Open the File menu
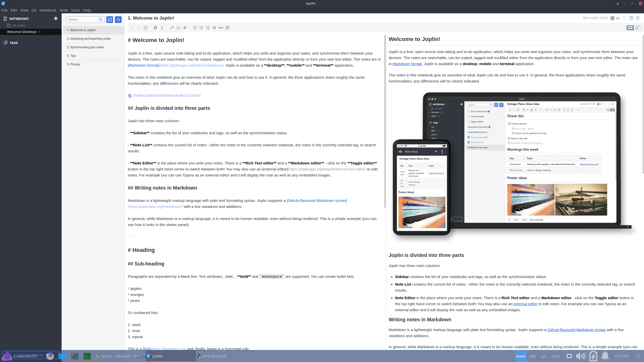Image resolution: width=644 pixels, height=362 pixels. pyautogui.click(x=5, y=10)
